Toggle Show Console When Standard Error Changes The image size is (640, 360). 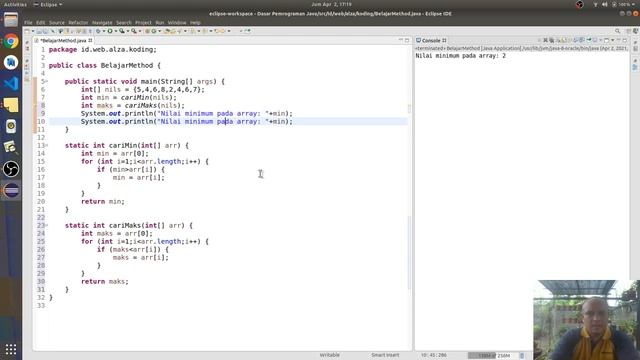(582, 40)
